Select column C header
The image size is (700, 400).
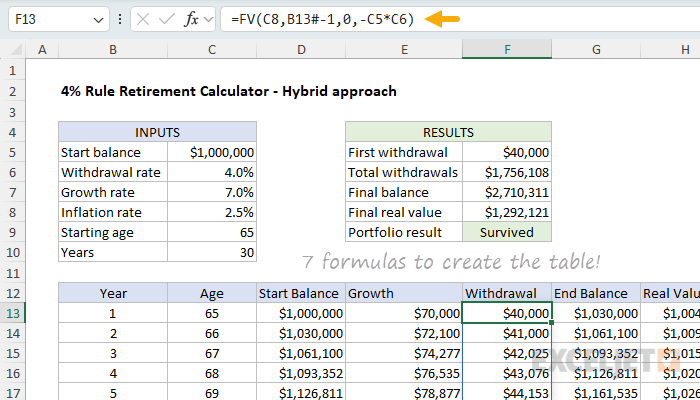click(x=212, y=49)
